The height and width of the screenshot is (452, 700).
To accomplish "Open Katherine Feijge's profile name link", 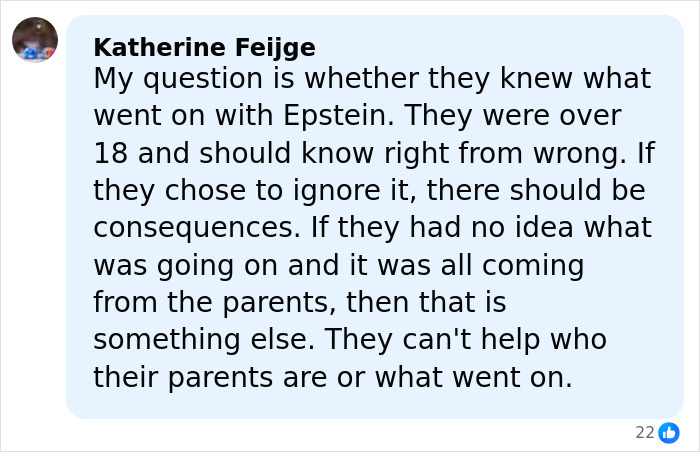I will click(204, 47).
